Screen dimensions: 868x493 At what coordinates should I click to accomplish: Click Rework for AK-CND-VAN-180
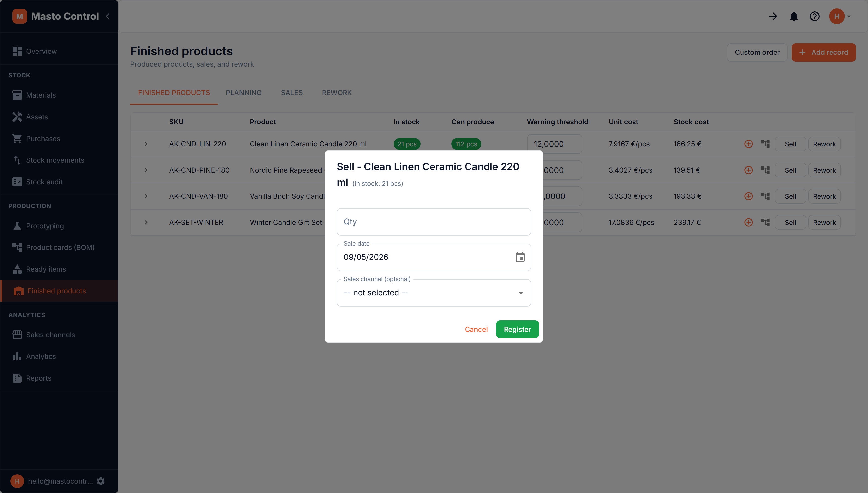pos(824,196)
